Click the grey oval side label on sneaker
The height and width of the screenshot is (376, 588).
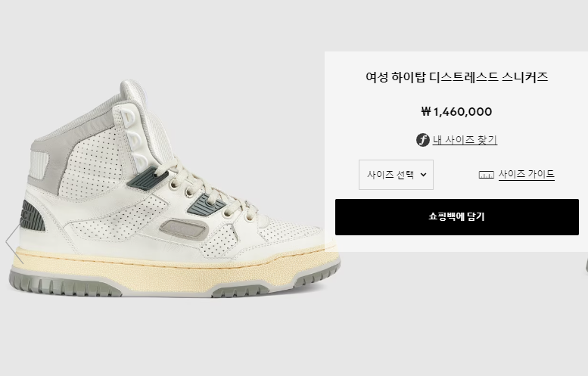point(184,228)
